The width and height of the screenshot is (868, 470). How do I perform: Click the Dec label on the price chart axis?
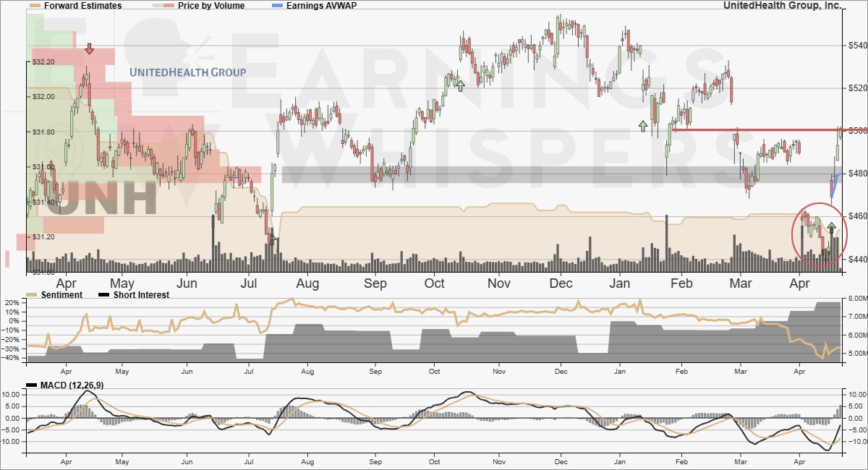coord(561,283)
